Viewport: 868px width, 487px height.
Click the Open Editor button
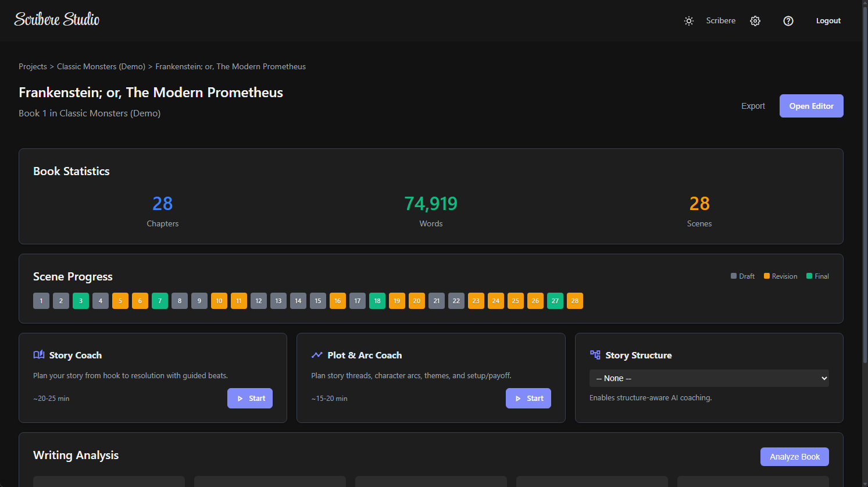click(811, 106)
